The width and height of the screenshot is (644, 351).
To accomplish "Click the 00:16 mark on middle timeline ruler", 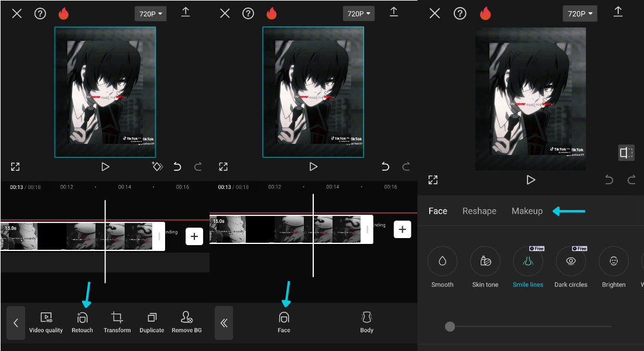I will click(x=390, y=187).
